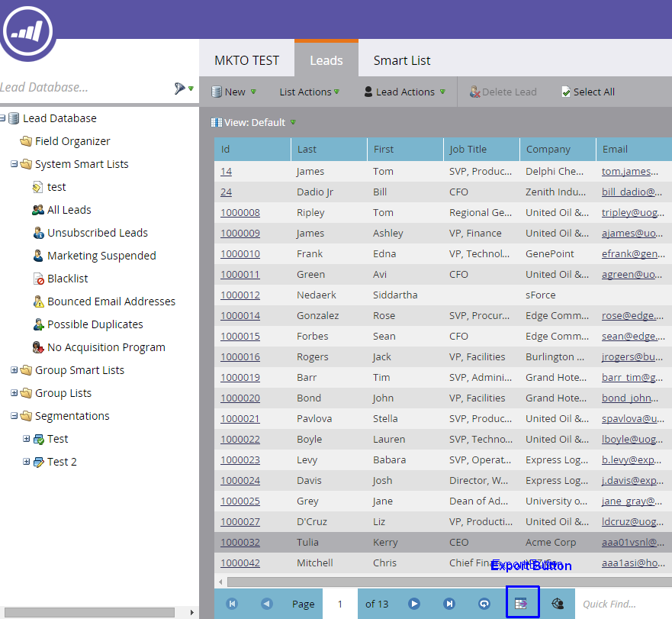Open No Acquisition Program list
This screenshot has height=619, width=672.
click(99, 347)
